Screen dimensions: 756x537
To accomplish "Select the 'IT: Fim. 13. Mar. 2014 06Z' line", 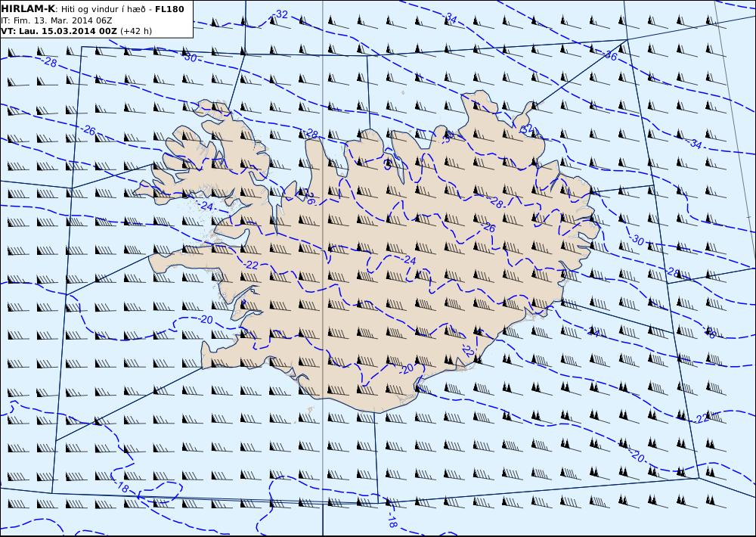I will coord(57,20).
